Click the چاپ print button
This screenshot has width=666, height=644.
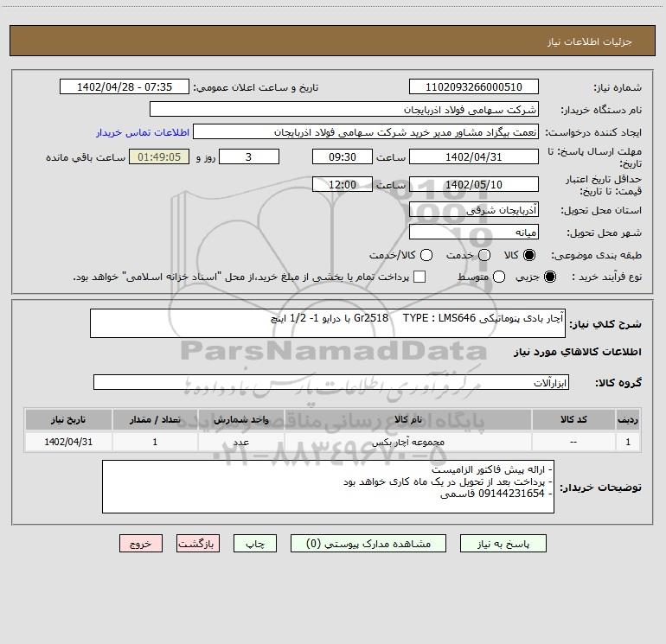pos(255,544)
